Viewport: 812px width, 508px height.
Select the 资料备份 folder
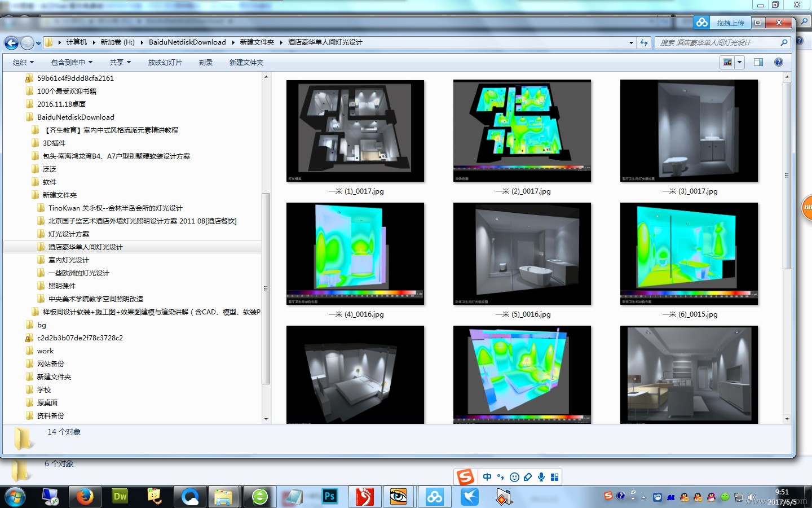click(x=50, y=416)
